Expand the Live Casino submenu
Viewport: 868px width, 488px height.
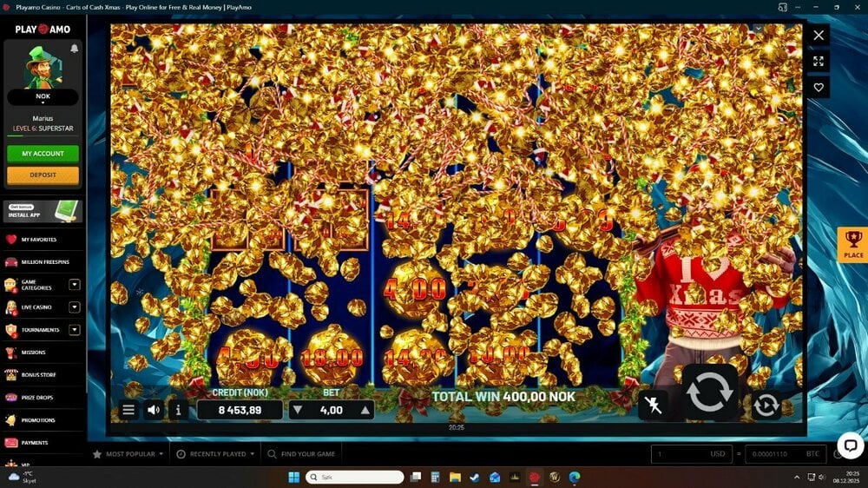pos(75,307)
